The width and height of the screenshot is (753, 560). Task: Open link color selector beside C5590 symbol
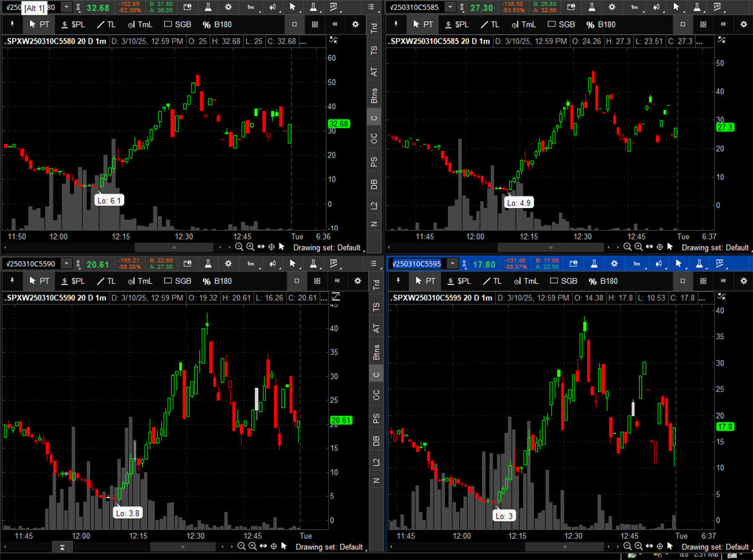[x=78, y=263]
